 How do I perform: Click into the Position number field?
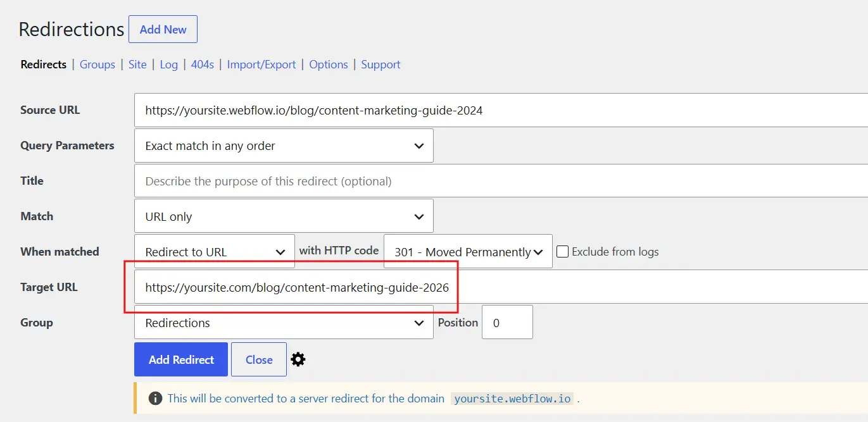pyautogui.click(x=507, y=323)
